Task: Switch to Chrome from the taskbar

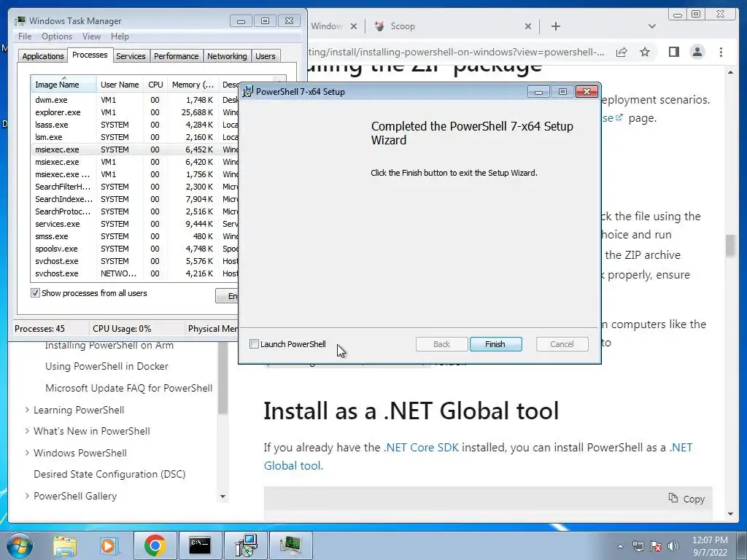Action: pyautogui.click(x=155, y=545)
